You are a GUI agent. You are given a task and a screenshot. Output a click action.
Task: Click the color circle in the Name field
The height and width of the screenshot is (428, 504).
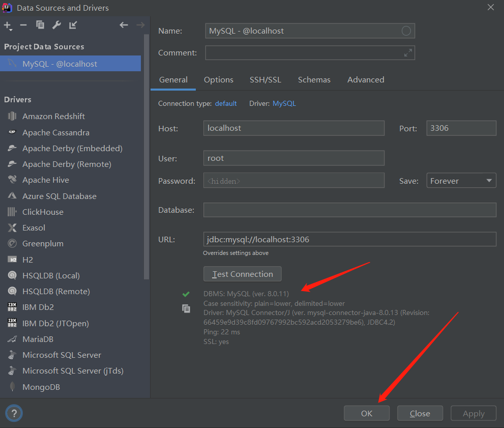click(x=406, y=31)
